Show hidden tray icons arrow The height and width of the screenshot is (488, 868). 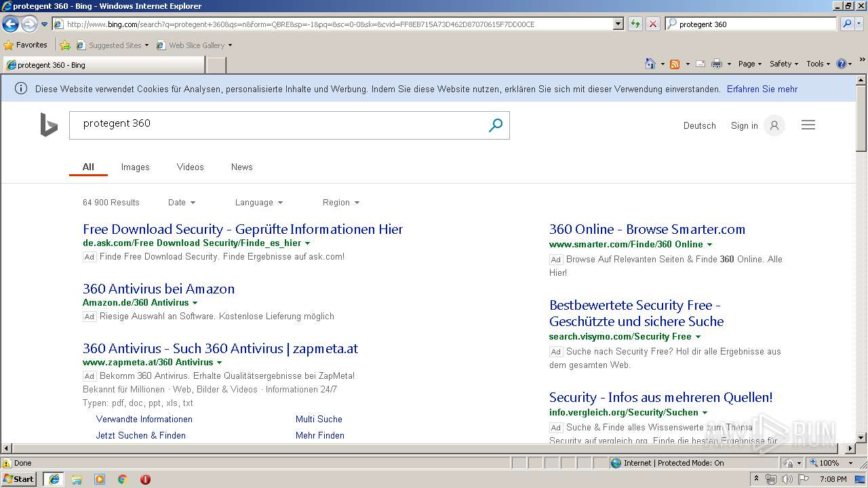point(756,479)
